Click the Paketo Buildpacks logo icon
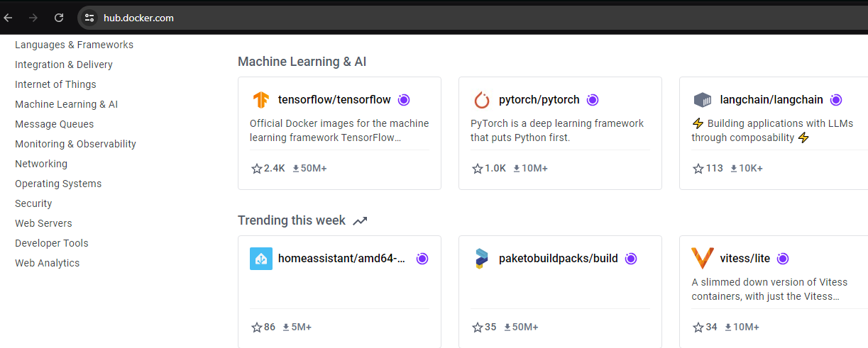Screen dimensions: 868x348 pyautogui.click(x=482, y=259)
